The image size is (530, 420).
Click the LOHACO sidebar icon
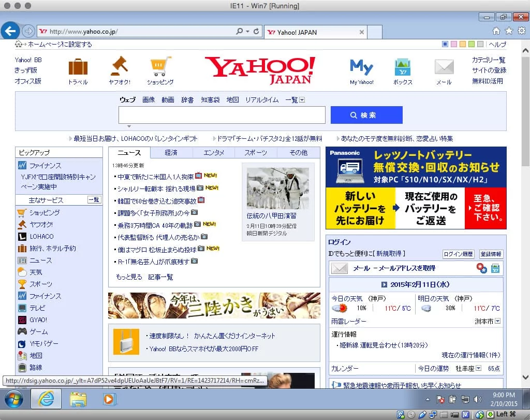[22, 236]
